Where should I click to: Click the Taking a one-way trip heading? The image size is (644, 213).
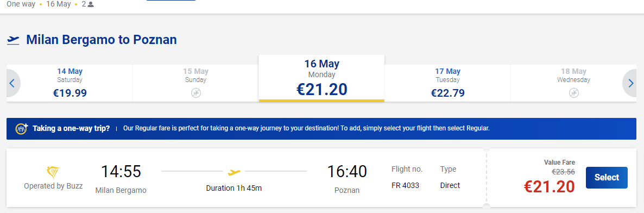pos(71,128)
